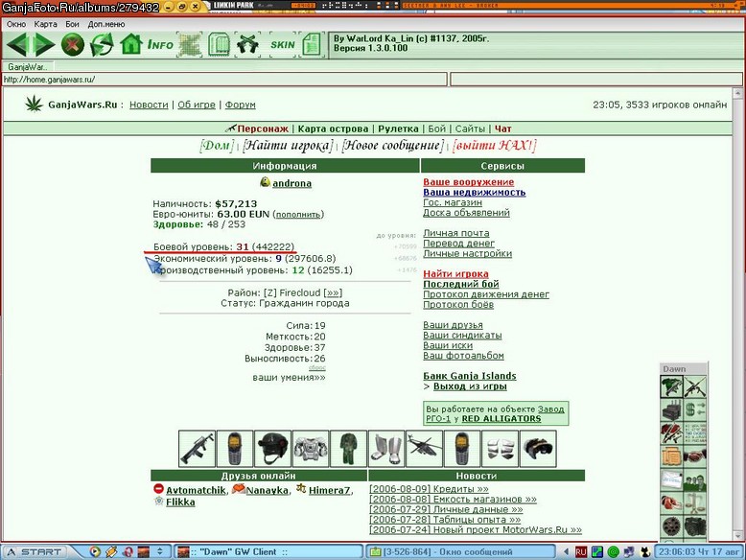
Task: Open the Доп.меню menu
Action: (x=106, y=24)
